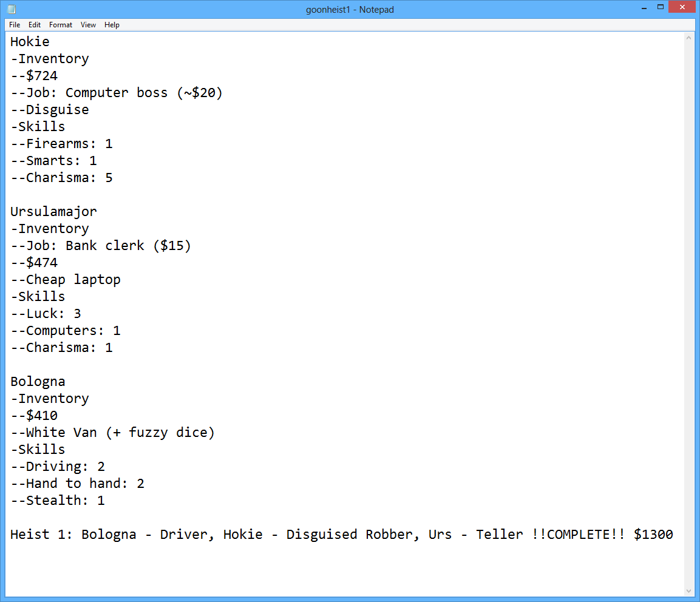The width and height of the screenshot is (700, 602).
Task: Click the scrollbar down arrow
Action: click(688, 591)
